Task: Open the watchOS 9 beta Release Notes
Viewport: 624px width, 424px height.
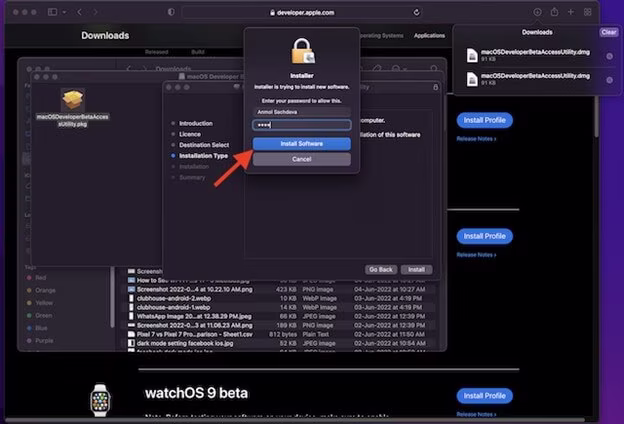Action: pyautogui.click(x=476, y=414)
